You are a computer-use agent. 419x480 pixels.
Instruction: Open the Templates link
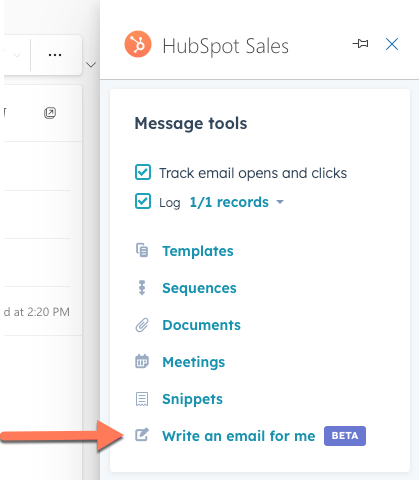coord(198,251)
